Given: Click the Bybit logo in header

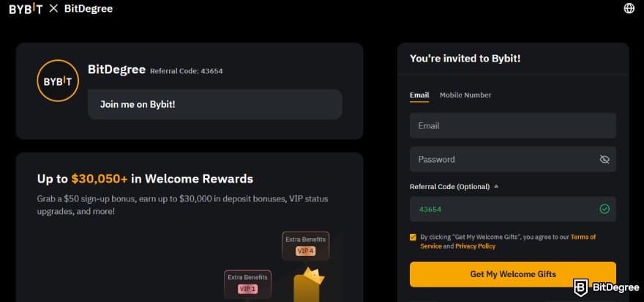Looking at the screenshot, I should [26, 9].
